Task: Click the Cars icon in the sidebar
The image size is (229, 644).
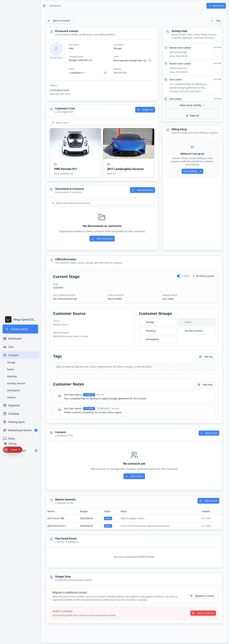Action: [5, 347]
